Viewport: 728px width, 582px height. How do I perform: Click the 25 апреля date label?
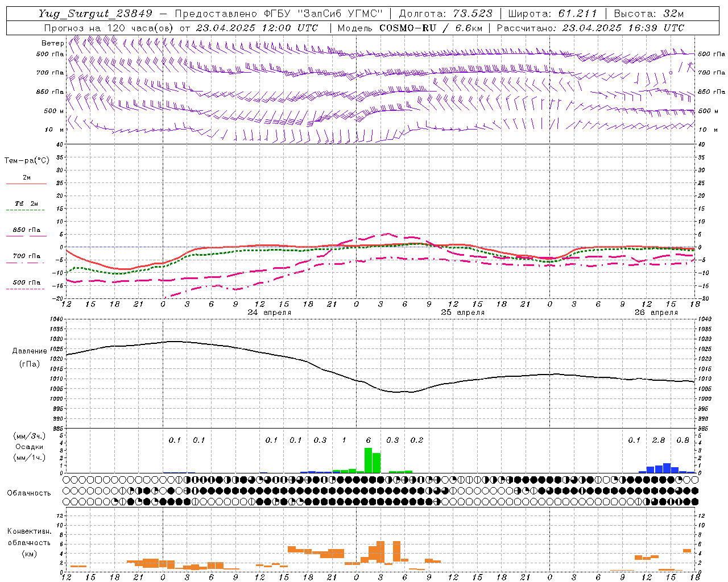(x=463, y=313)
